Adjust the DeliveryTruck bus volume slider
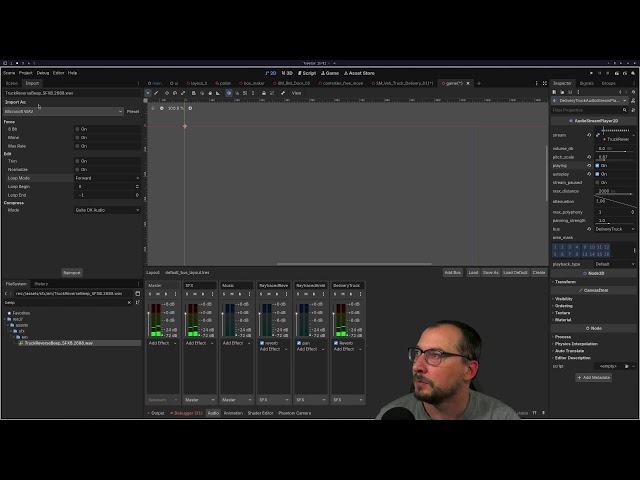The image size is (640, 480). (x=334, y=319)
